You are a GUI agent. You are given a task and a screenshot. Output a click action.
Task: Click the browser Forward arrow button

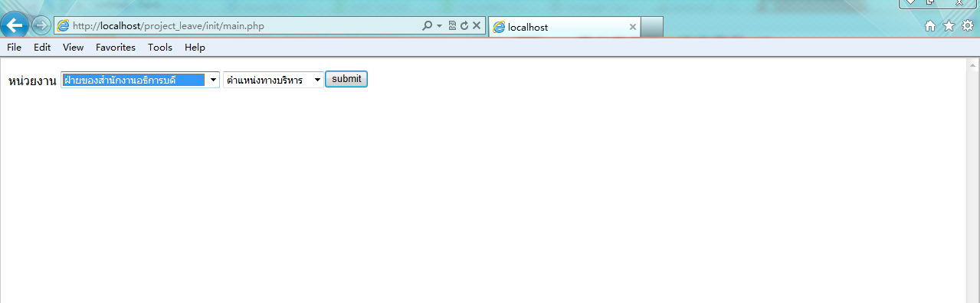click(x=41, y=26)
